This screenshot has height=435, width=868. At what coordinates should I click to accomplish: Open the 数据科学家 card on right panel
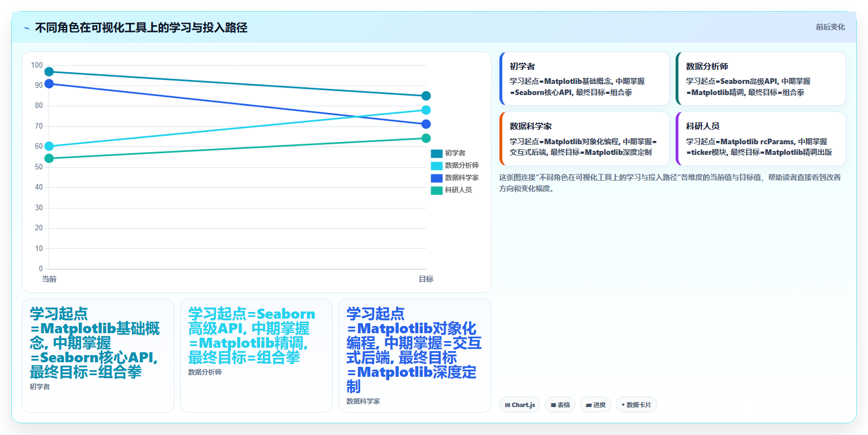click(584, 139)
